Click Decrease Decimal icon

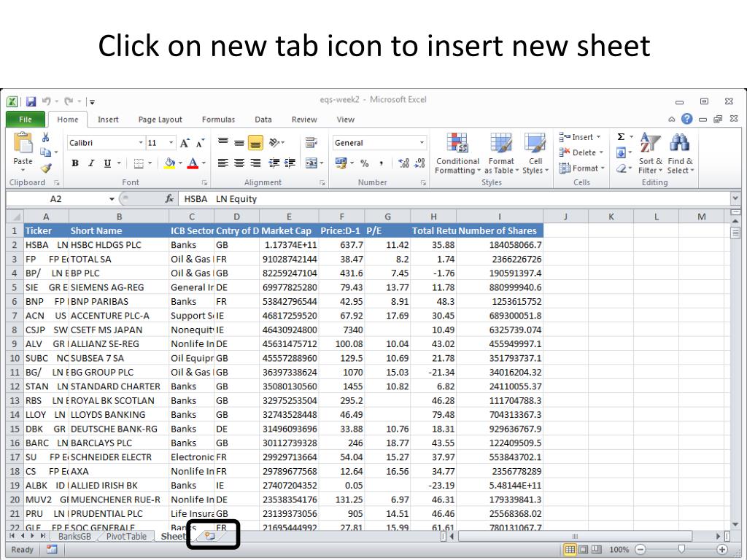pos(419,163)
